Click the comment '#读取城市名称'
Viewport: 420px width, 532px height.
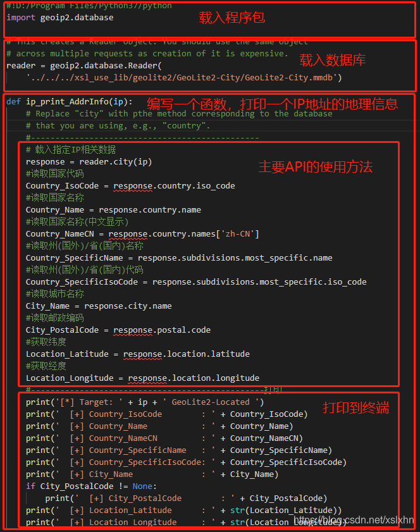tap(55, 294)
